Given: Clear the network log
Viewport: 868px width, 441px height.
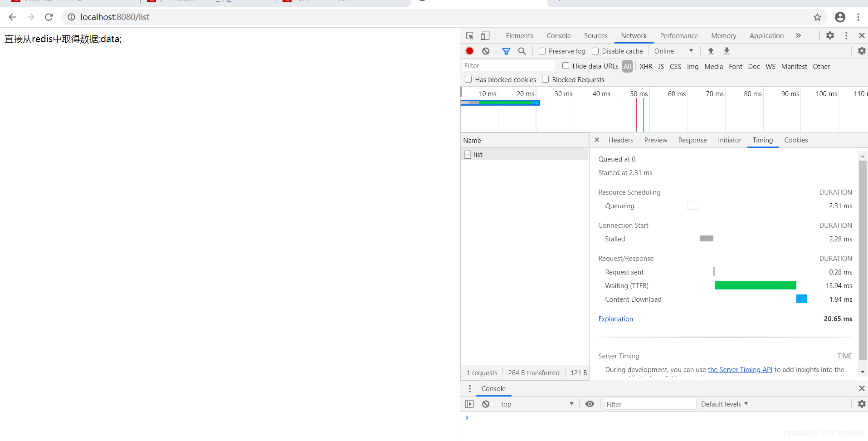Looking at the screenshot, I should (486, 51).
